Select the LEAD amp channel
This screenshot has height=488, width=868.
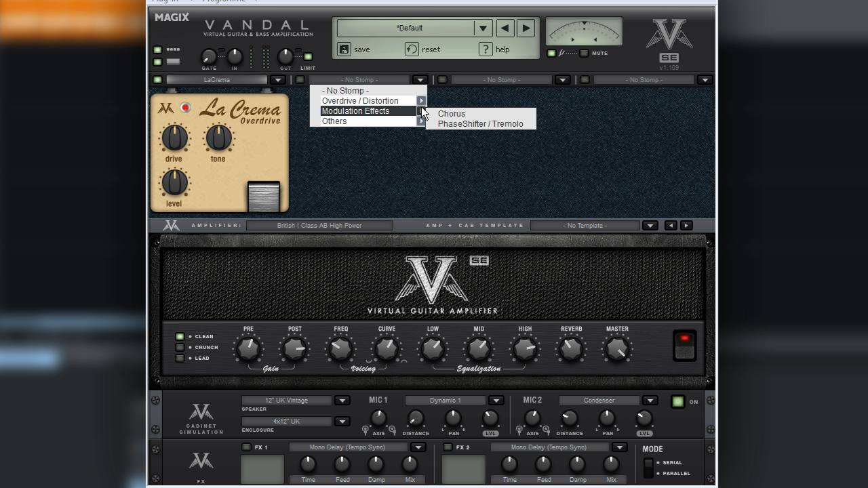[x=180, y=358]
